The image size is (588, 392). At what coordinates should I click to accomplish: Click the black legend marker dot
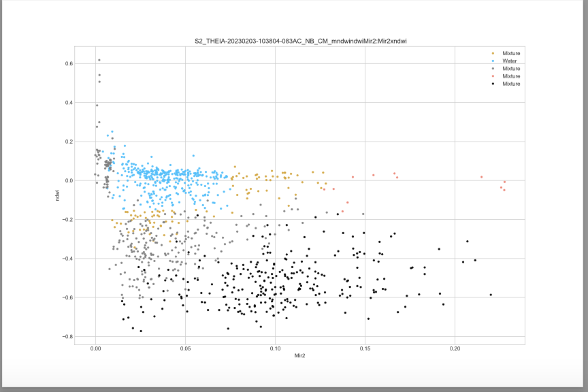tap(493, 84)
